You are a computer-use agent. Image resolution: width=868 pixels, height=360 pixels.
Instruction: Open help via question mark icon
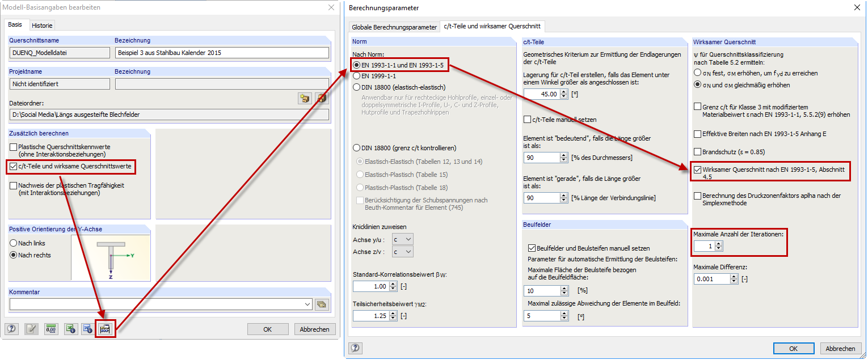(11, 329)
